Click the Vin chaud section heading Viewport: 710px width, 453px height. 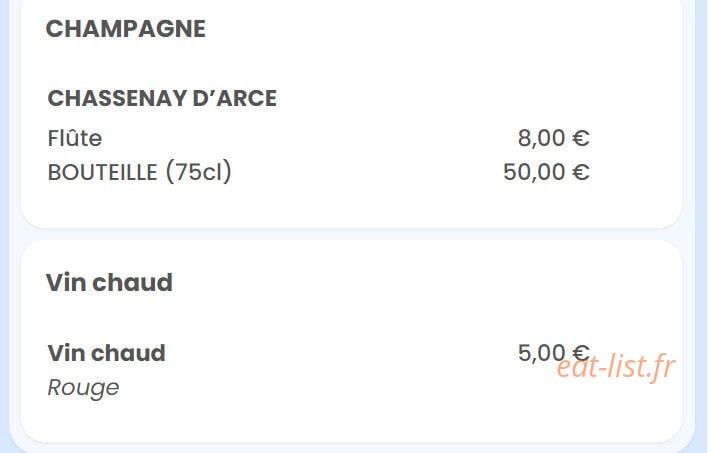(x=109, y=282)
